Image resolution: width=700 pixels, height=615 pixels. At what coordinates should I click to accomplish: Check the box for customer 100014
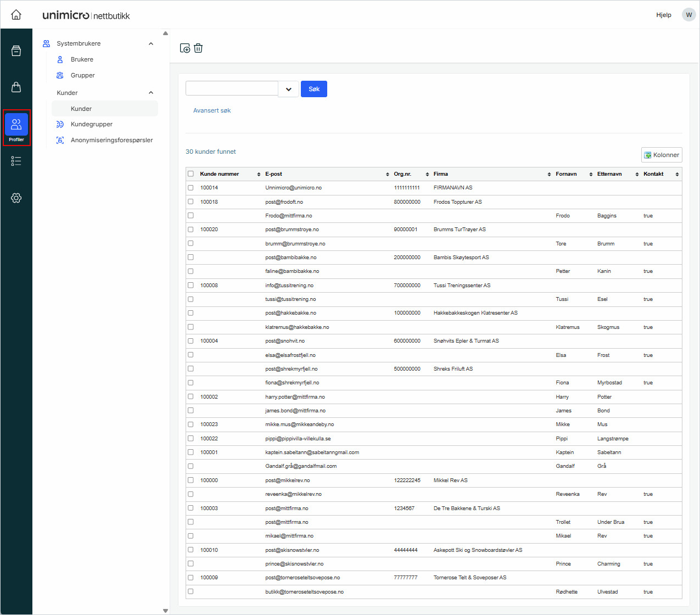(x=191, y=188)
